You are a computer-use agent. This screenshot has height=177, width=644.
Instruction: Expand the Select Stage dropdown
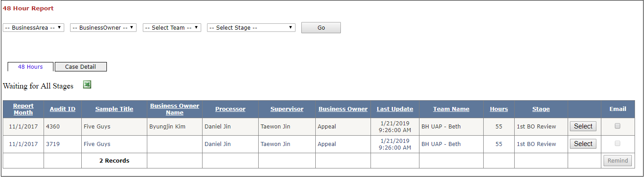(251, 27)
